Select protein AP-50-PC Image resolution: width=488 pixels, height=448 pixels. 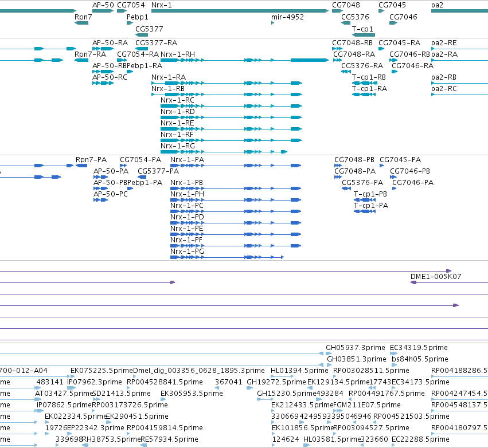pyautogui.click(x=111, y=194)
